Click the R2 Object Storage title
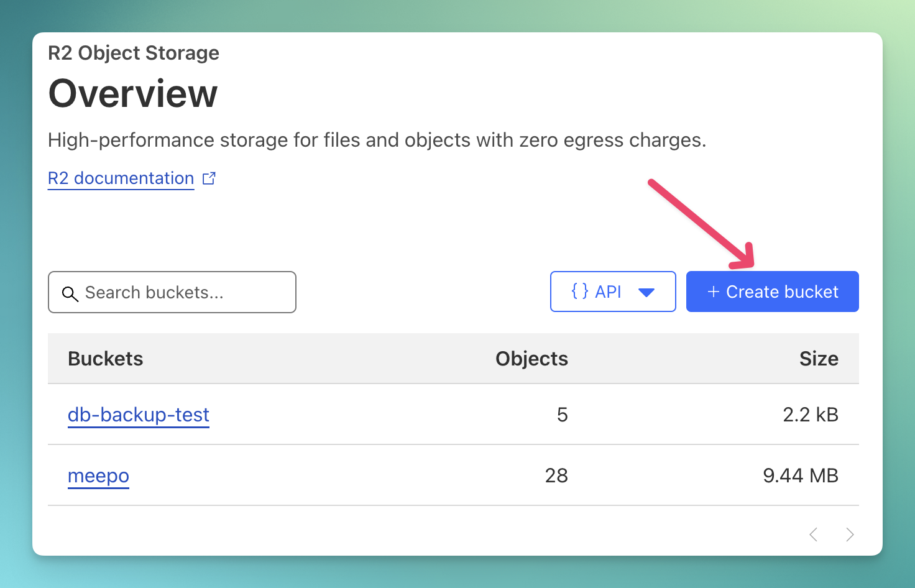 pos(134,53)
